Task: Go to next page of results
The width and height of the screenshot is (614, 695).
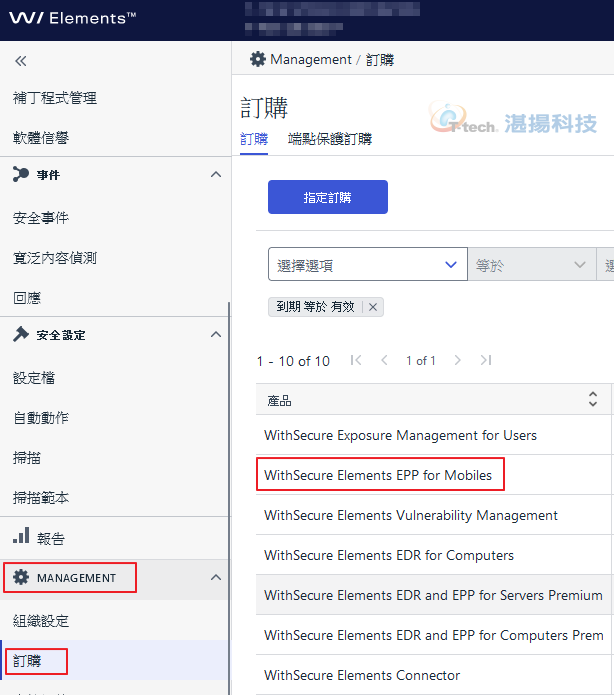Action: [458, 360]
